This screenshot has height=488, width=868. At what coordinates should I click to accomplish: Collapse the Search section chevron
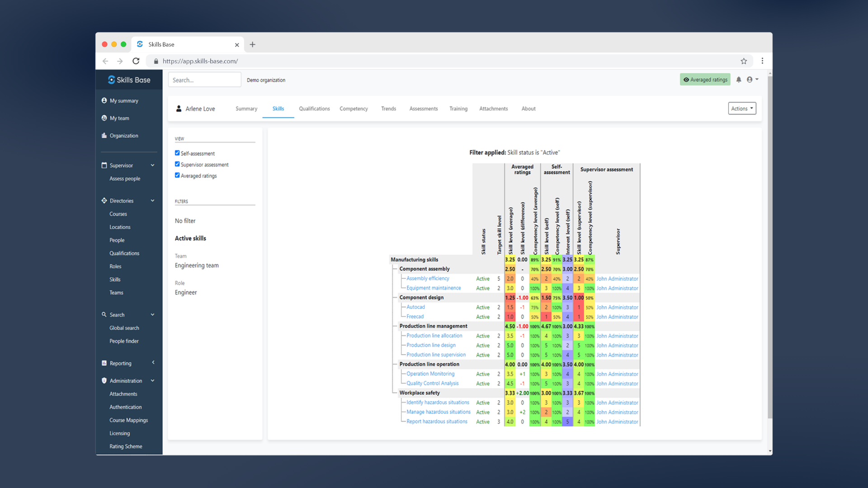coord(153,314)
